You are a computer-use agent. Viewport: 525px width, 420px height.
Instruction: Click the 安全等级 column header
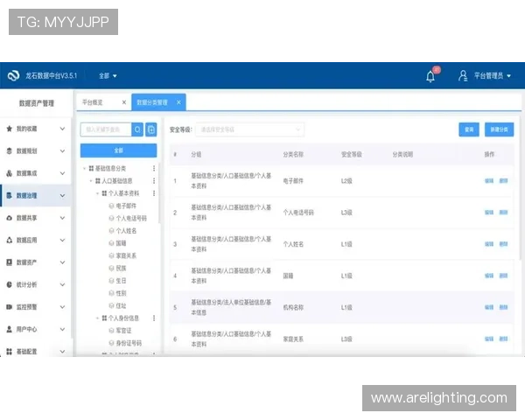coord(351,154)
